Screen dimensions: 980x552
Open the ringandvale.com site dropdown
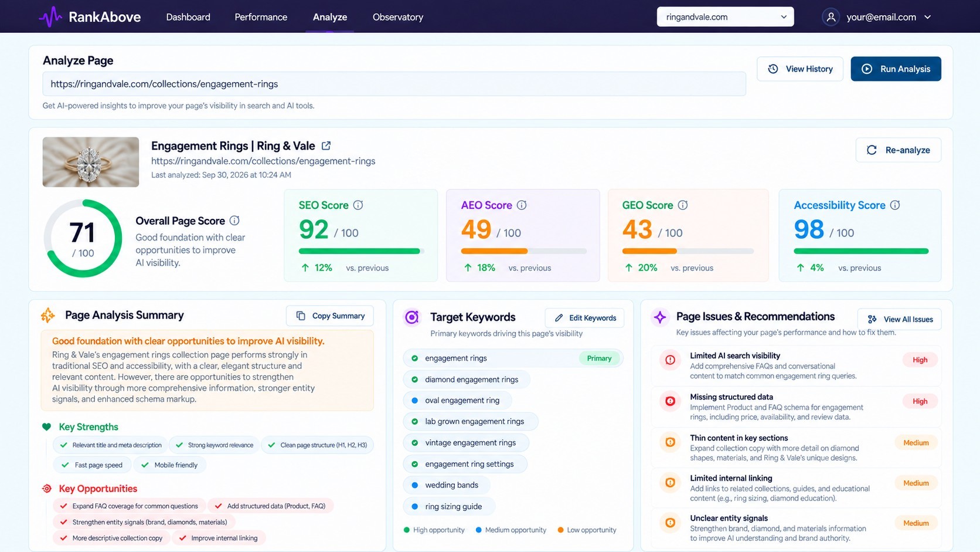pyautogui.click(x=726, y=17)
